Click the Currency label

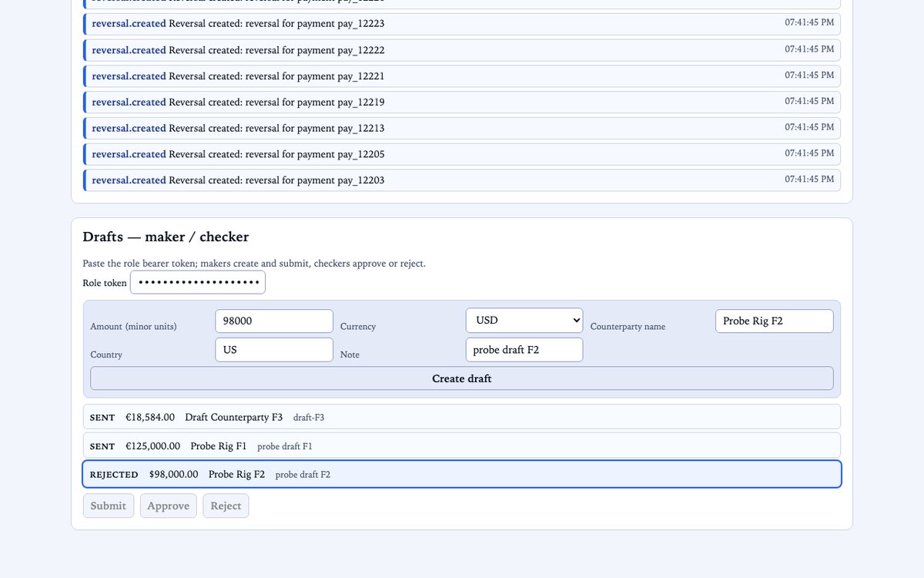(x=358, y=327)
